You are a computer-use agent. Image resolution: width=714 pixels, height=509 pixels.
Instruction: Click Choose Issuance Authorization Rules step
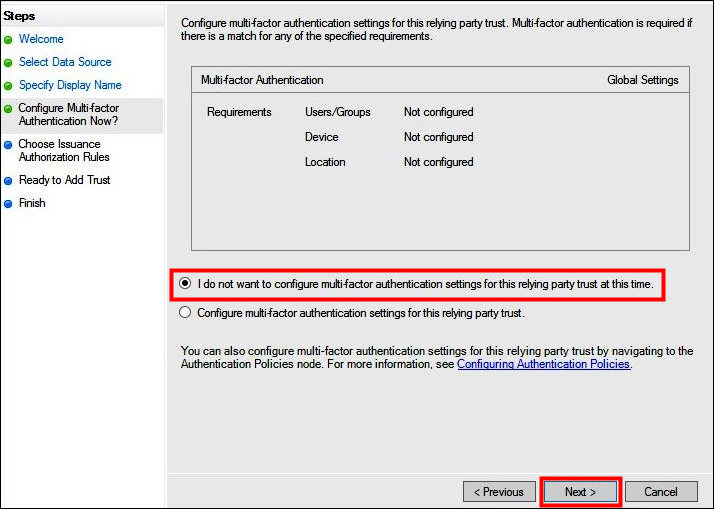64,150
